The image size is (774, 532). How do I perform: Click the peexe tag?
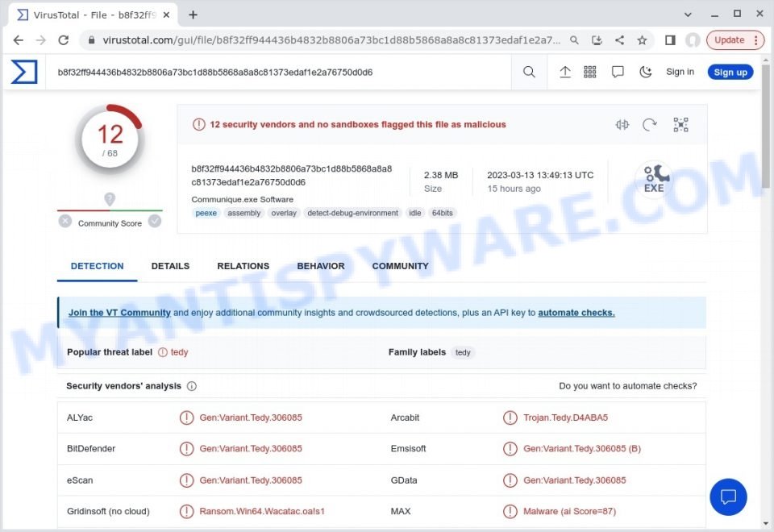click(206, 213)
